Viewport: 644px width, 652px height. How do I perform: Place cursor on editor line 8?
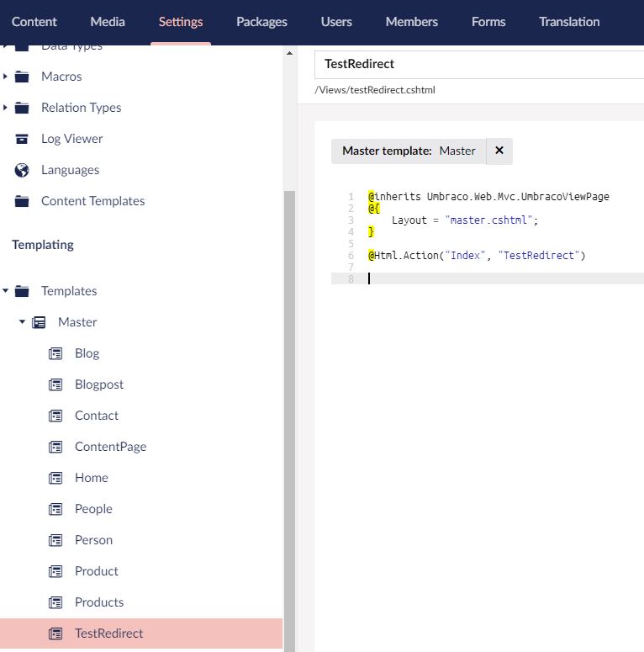pos(488,278)
